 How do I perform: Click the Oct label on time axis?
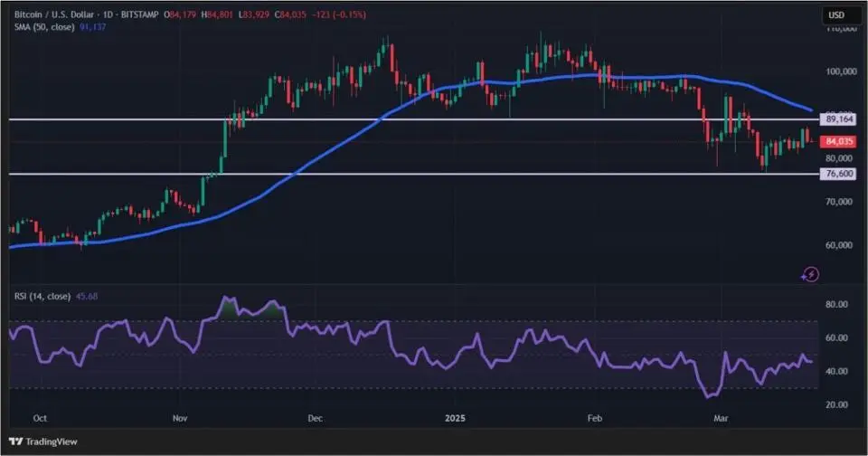click(39, 419)
